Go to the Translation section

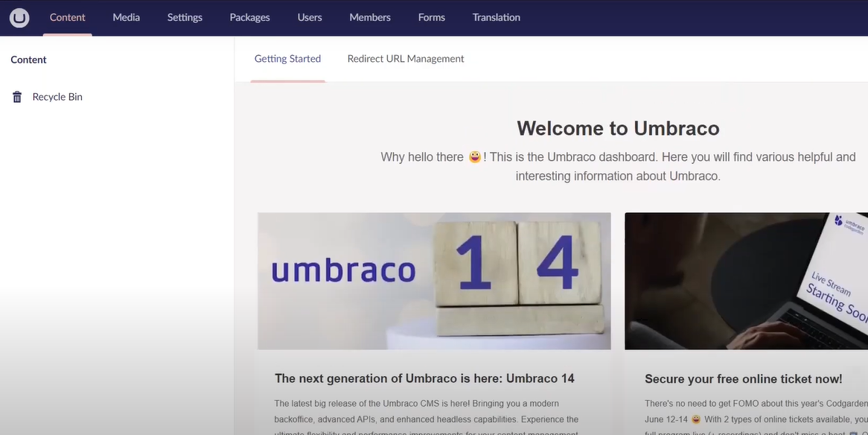[x=497, y=17]
